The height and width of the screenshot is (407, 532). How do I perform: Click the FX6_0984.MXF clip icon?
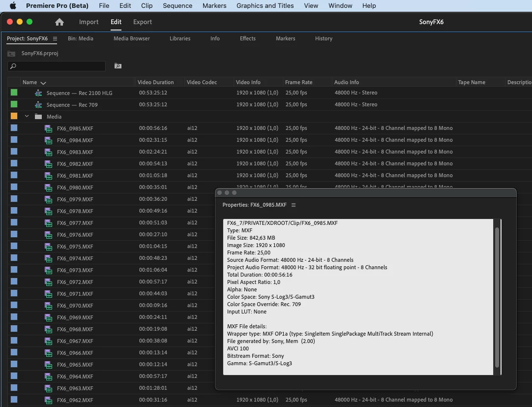(49, 140)
